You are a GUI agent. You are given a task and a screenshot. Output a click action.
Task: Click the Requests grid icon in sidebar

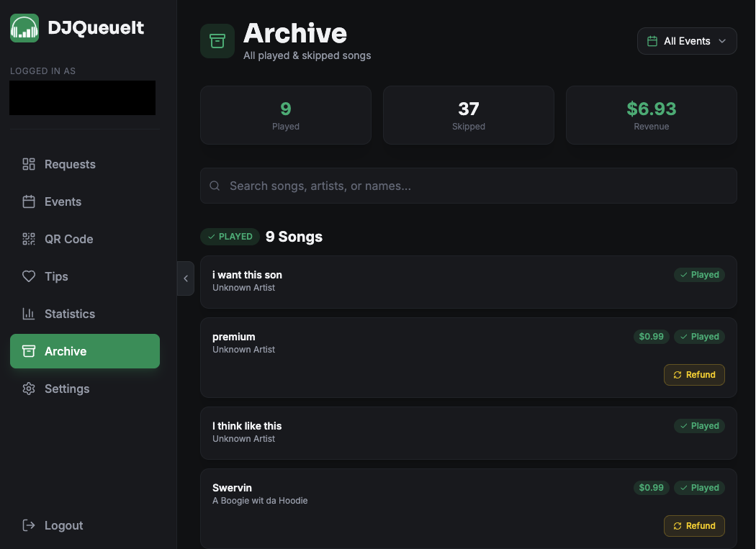(x=29, y=164)
